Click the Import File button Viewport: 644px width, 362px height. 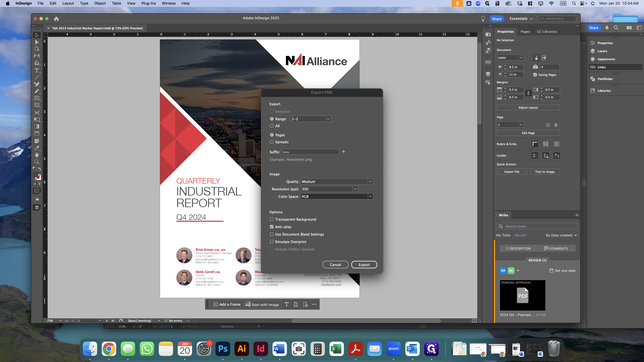click(512, 172)
